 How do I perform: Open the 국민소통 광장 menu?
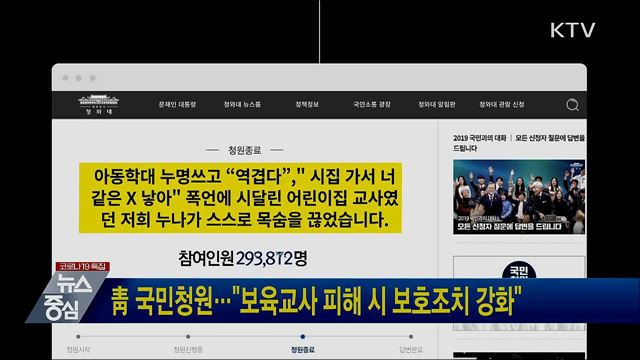372,104
